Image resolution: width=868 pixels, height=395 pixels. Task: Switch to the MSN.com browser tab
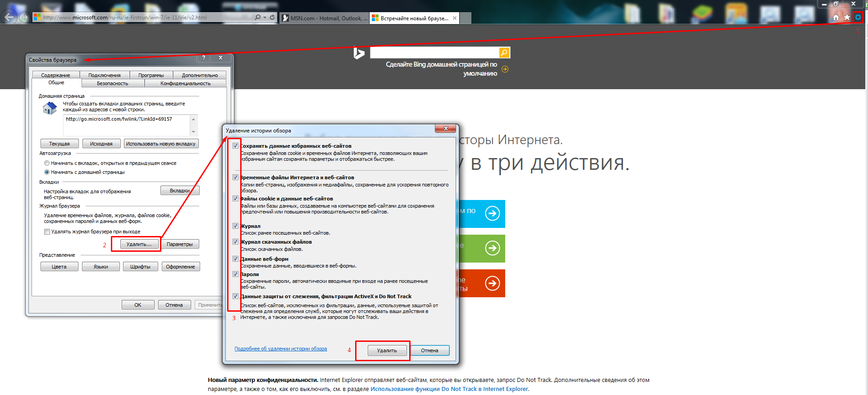324,18
